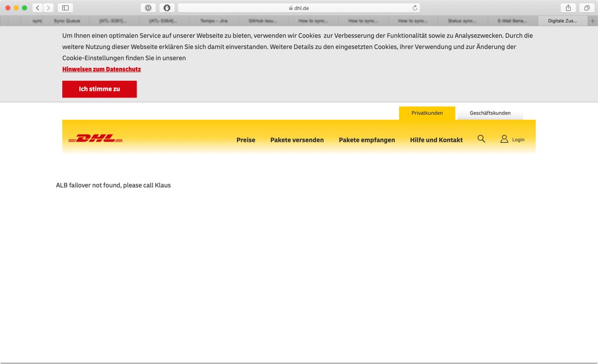Screen dimensions: 598x364
Task: Reload the dhl.de page
Action: tap(415, 8)
